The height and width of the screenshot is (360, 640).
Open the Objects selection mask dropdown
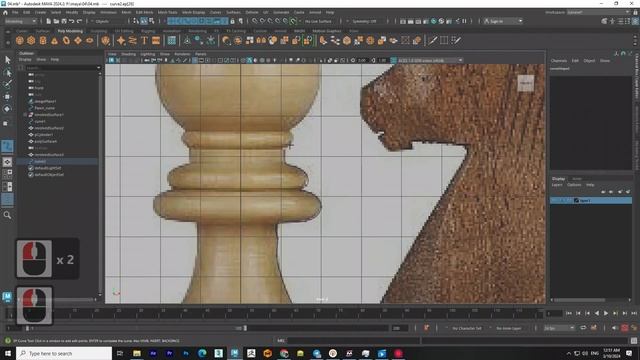[x=107, y=21]
